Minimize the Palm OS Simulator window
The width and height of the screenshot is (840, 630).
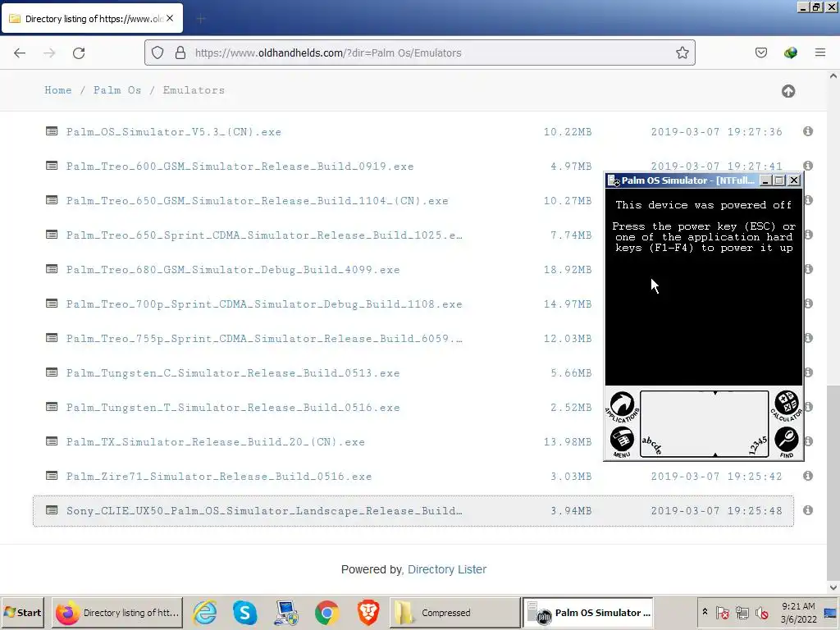click(765, 180)
